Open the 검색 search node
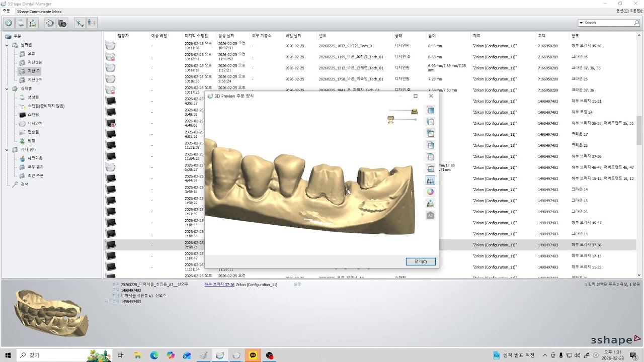Viewport: 644px width, 362px height. [x=24, y=184]
